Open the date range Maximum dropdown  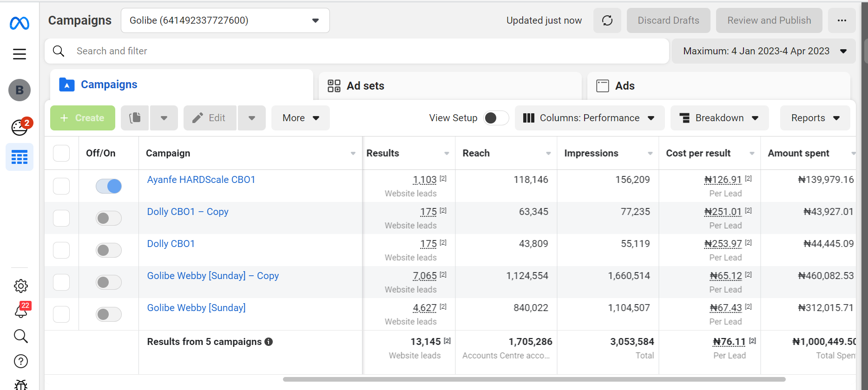click(x=763, y=51)
